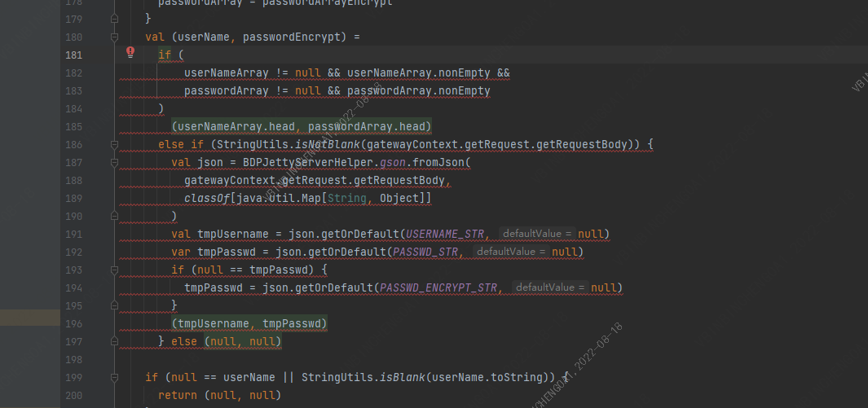Click line number 196 in the gutter
Screen dimensions: 868x408
point(73,323)
